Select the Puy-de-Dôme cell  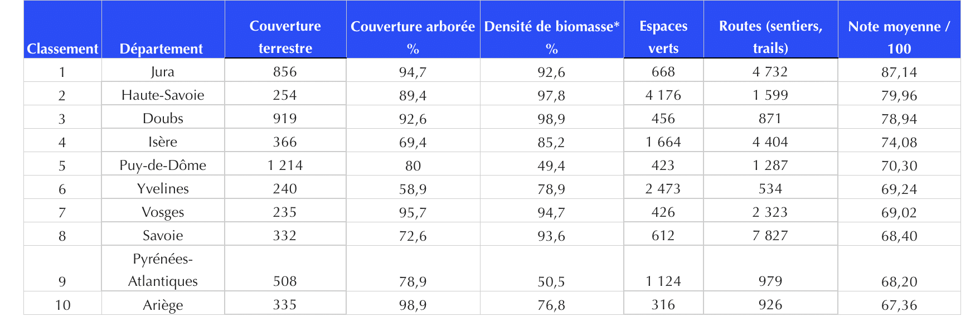(163, 165)
